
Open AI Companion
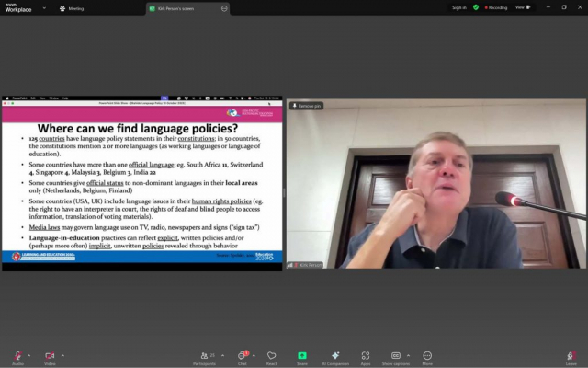coord(335,356)
